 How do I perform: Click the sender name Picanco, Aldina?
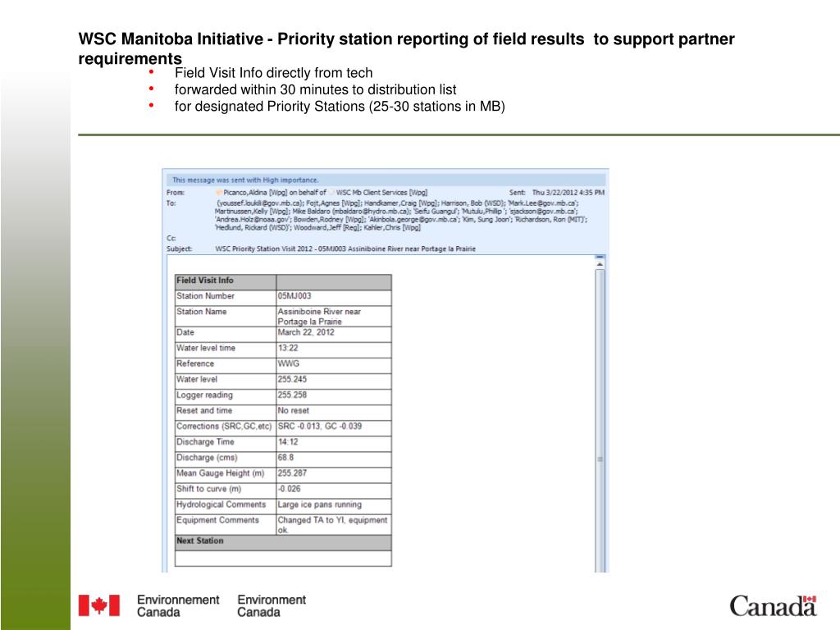click(255, 192)
